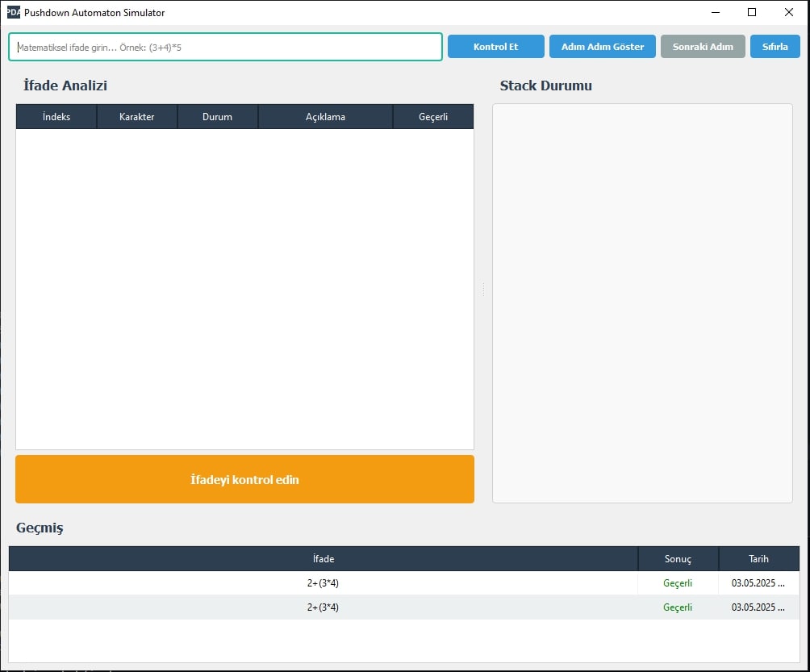Select the İndeks column header
This screenshot has width=810, height=672.
[x=56, y=117]
